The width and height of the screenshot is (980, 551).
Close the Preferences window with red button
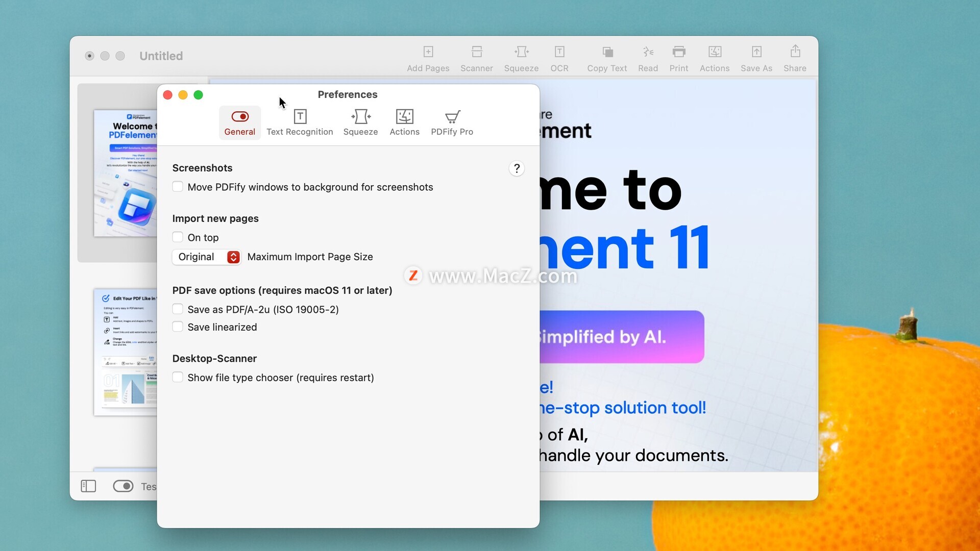click(167, 95)
